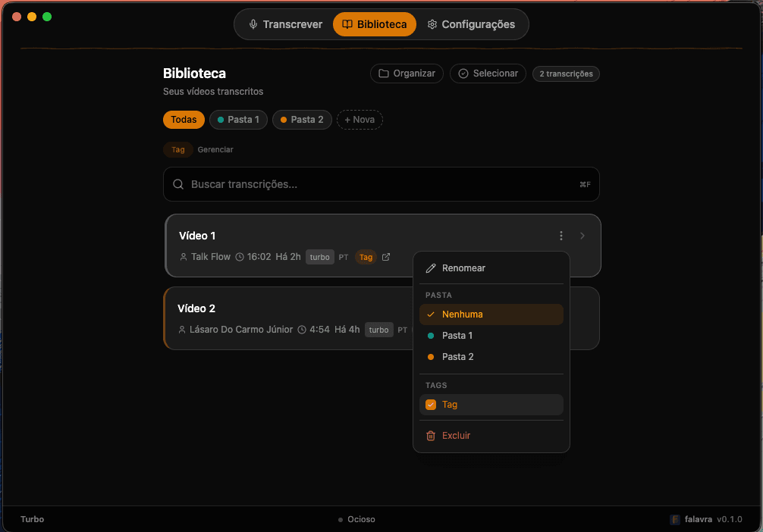Click the Selecionar button
Image resolution: width=763 pixels, height=532 pixels.
488,74
